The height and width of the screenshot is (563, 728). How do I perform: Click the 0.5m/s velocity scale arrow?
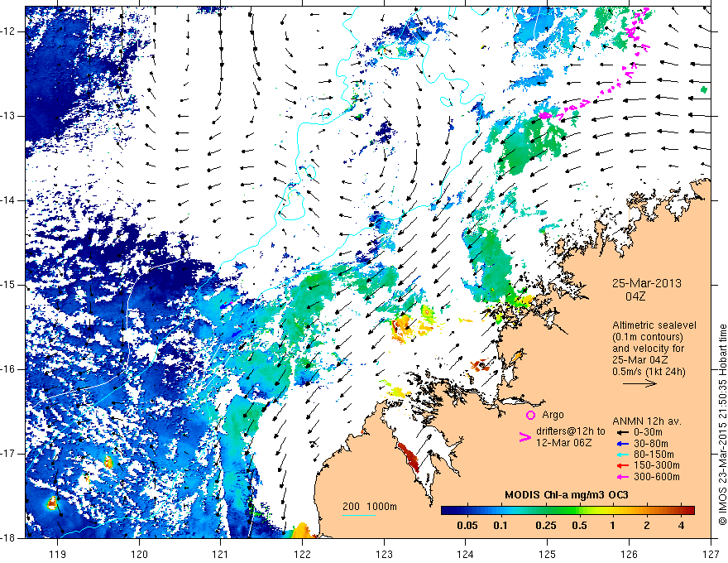[639, 383]
